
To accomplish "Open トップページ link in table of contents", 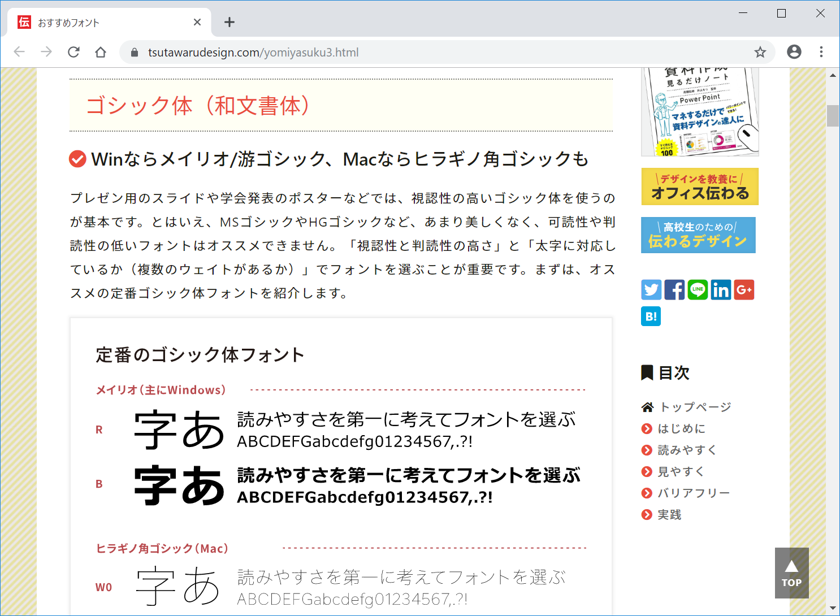I will (695, 407).
